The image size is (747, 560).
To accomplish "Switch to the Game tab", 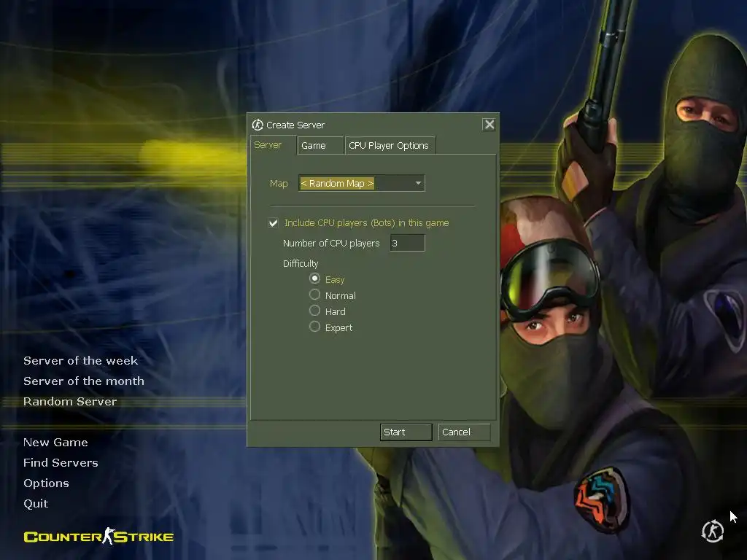I will click(x=320, y=145).
